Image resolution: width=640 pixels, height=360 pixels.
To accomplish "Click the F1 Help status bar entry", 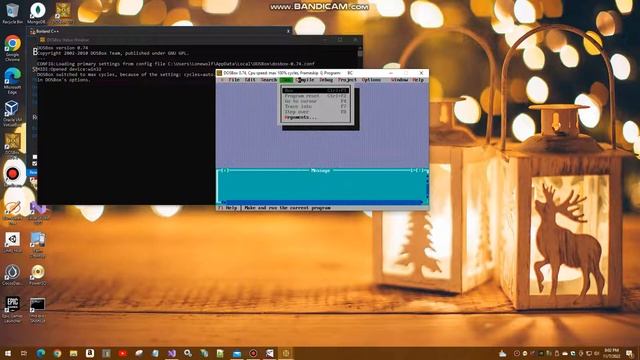I will 228,208.
